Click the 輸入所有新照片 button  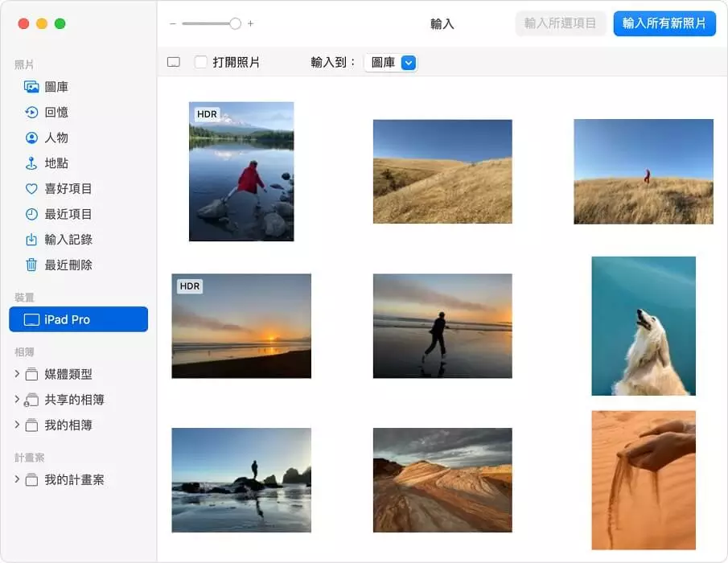pyautogui.click(x=664, y=23)
